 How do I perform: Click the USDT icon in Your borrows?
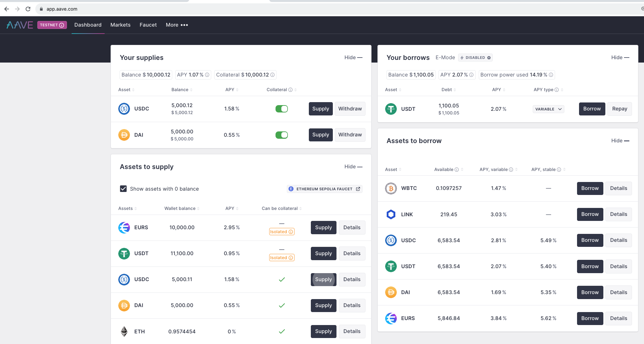(x=391, y=109)
